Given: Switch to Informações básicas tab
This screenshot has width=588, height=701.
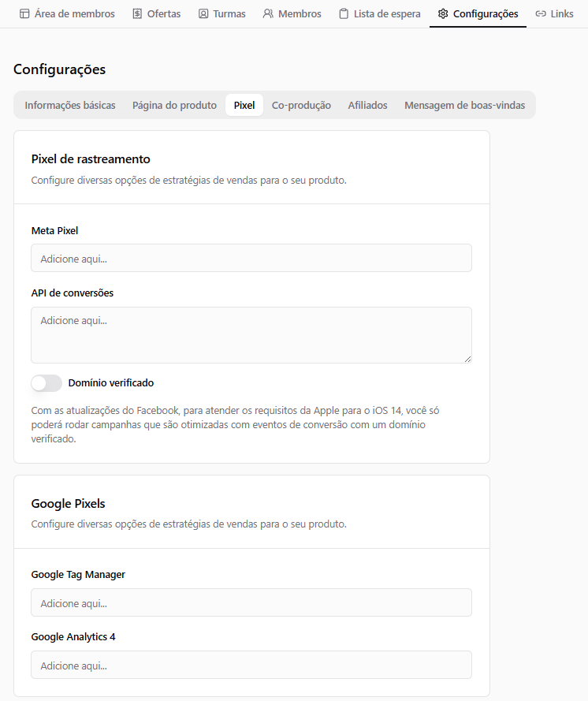Looking at the screenshot, I should [70, 105].
